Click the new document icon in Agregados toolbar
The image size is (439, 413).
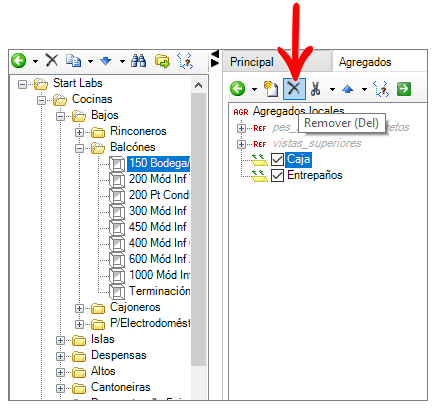[271, 89]
